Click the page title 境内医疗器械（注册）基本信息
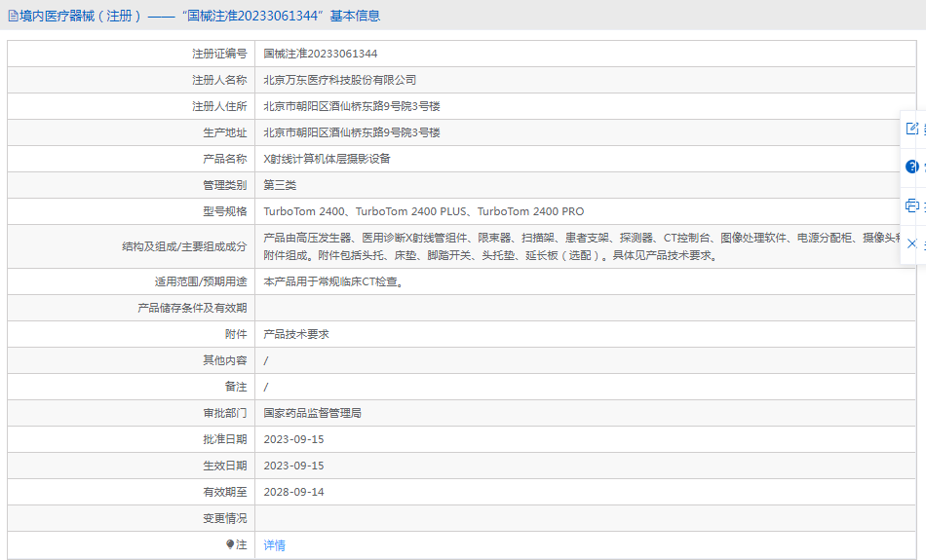The height and width of the screenshot is (560, 926). (x=200, y=16)
